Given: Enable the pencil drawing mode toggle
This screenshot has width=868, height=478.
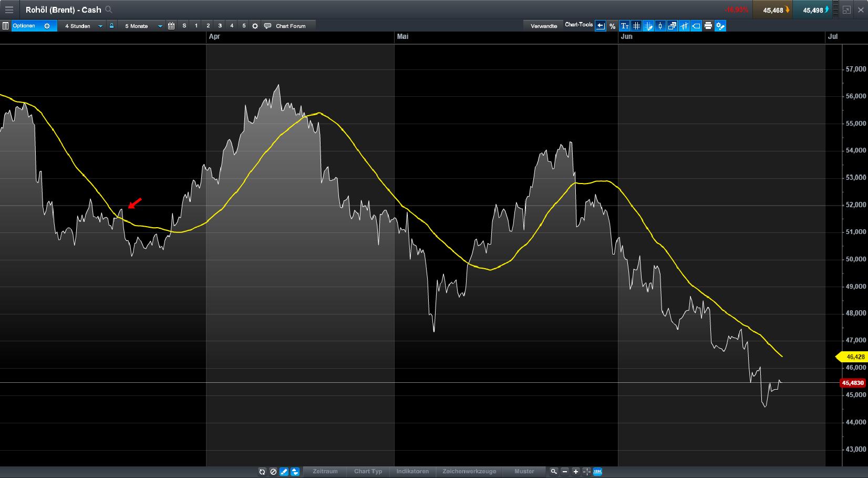Looking at the screenshot, I should 284,471.
